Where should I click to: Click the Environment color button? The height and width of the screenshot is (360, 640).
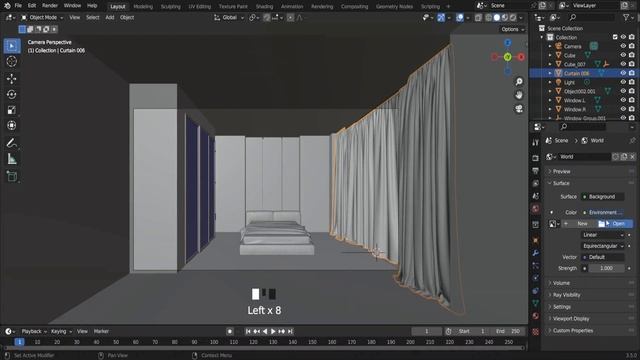pyautogui.click(x=602, y=212)
